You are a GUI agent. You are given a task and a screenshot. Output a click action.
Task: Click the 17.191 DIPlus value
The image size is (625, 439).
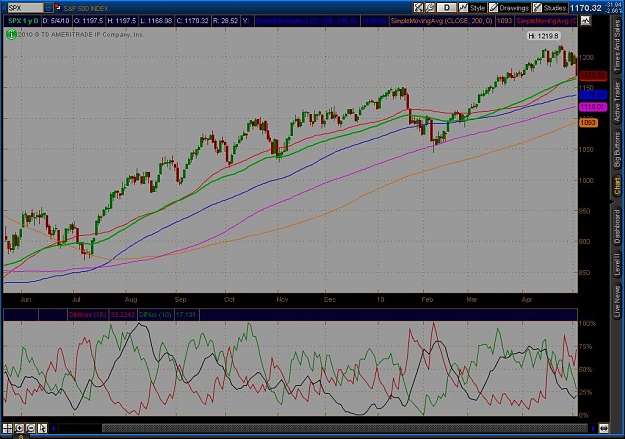[x=186, y=315]
